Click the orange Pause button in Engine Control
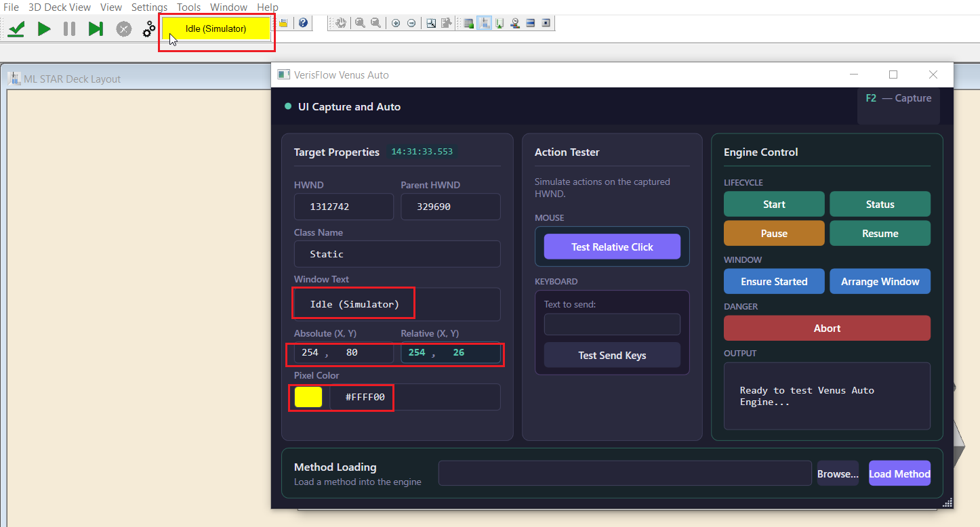The height and width of the screenshot is (527, 980). [774, 233]
